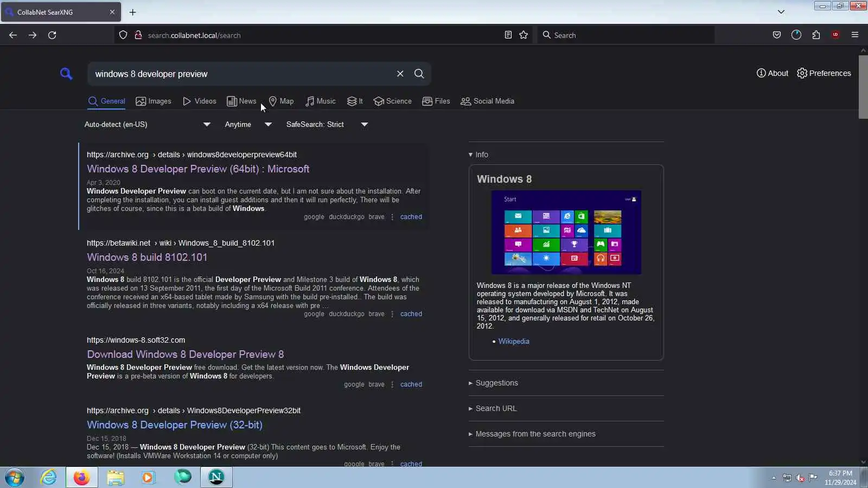Switch to the Music tab
The image size is (868, 488).
pyautogui.click(x=321, y=101)
